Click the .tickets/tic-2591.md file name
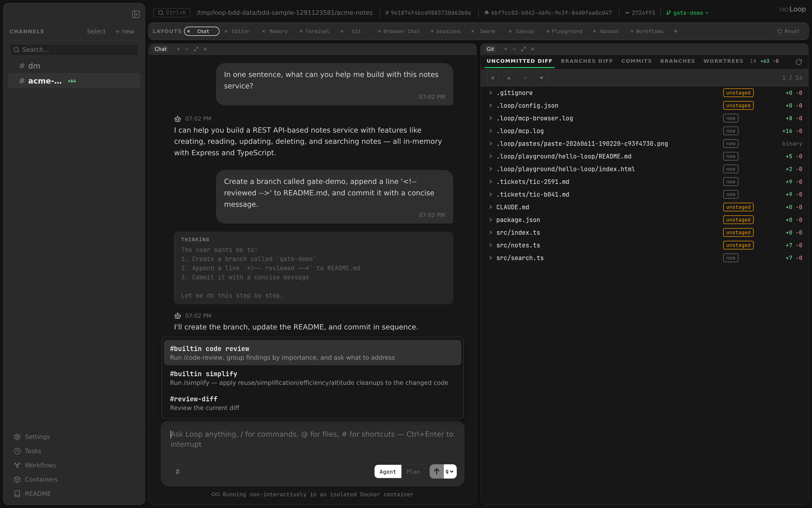Image resolution: width=812 pixels, height=508 pixels. (533, 182)
